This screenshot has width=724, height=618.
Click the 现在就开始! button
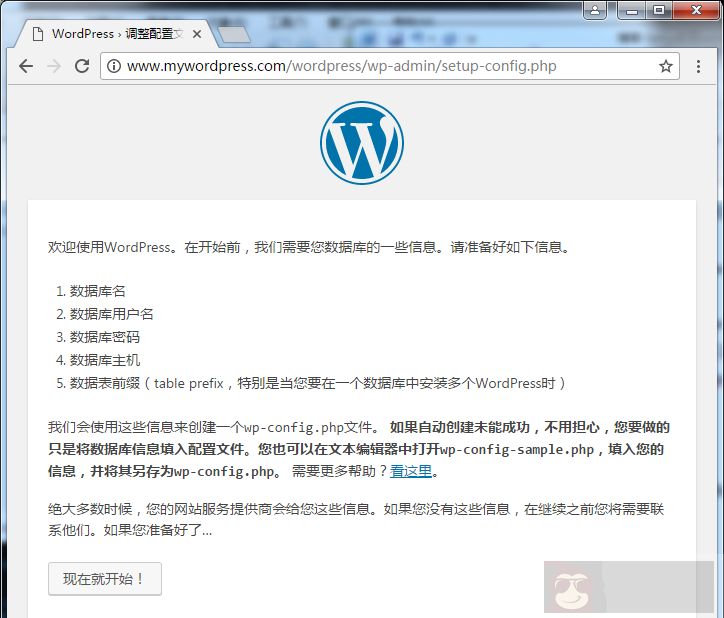105,578
